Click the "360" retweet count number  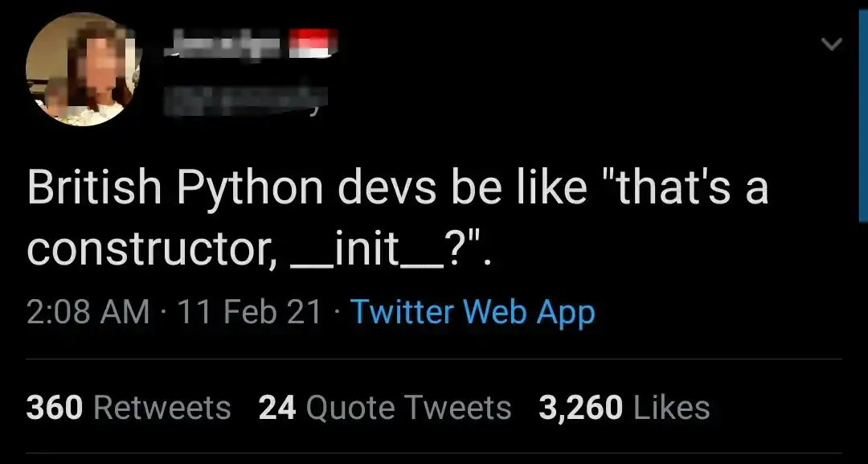pyautogui.click(x=55, y=408)
